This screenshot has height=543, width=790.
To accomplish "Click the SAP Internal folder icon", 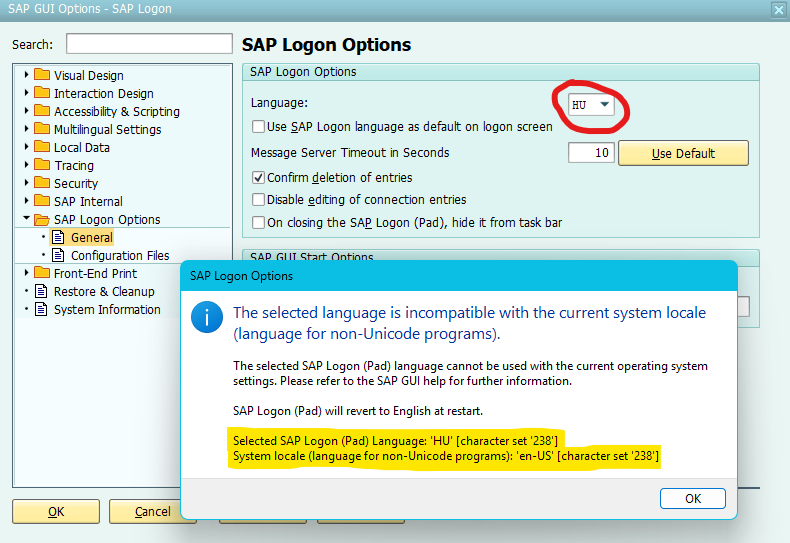I will (x=42, y=201).
